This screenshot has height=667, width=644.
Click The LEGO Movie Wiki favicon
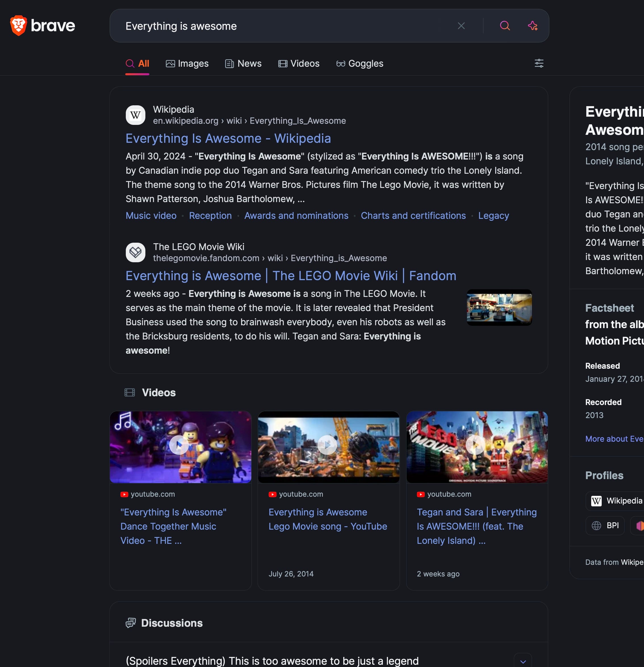(x=135, y=252)
